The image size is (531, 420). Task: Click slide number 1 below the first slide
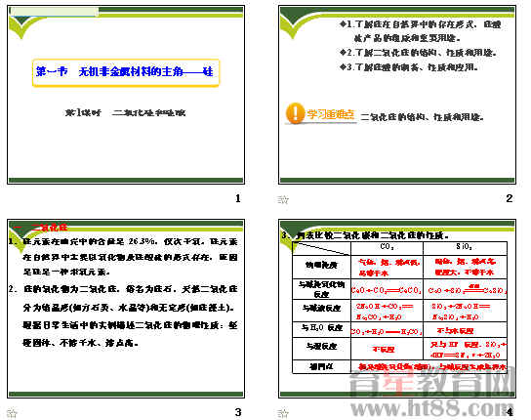coord(238,198)
